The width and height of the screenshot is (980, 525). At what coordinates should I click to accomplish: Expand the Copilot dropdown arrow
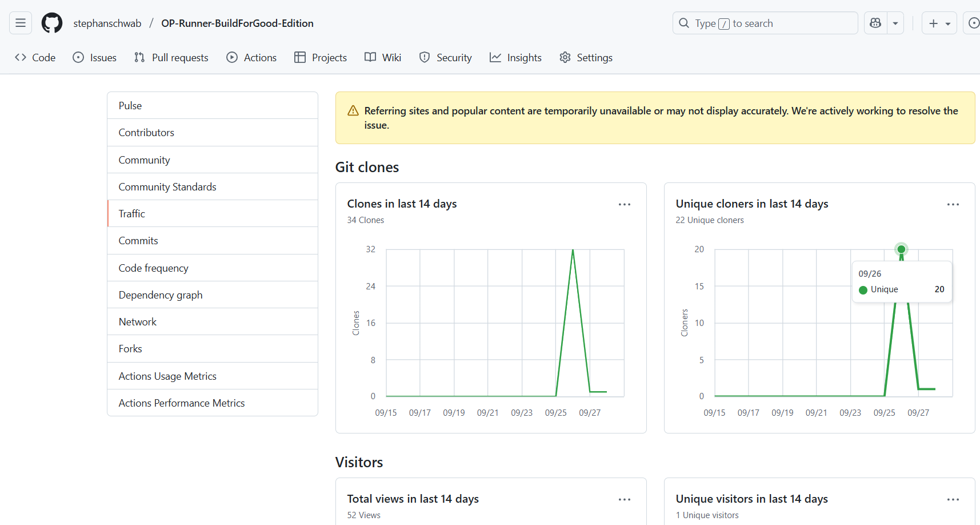895,23
